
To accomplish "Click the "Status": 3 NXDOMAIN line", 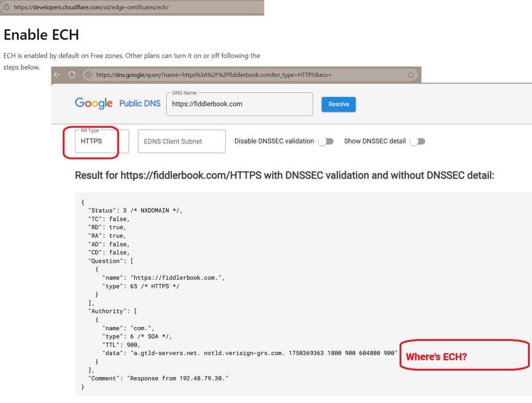I will click(x=135, y=210).
